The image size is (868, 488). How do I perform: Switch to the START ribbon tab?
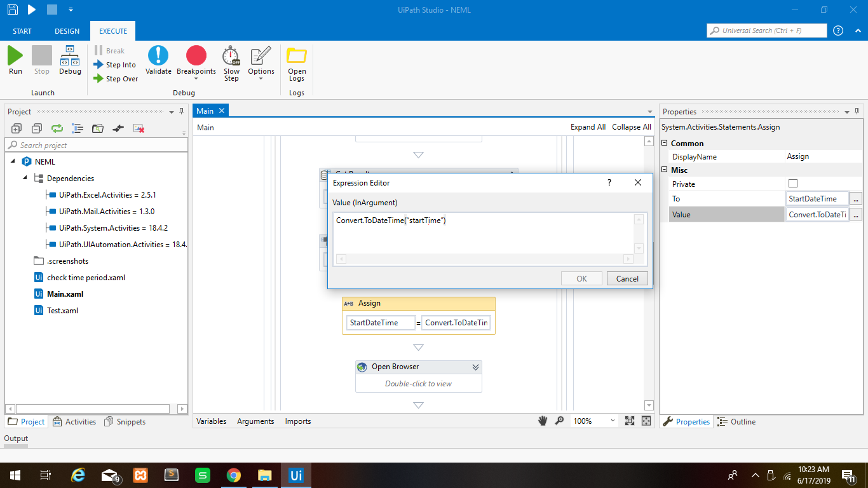coord(22,31)
